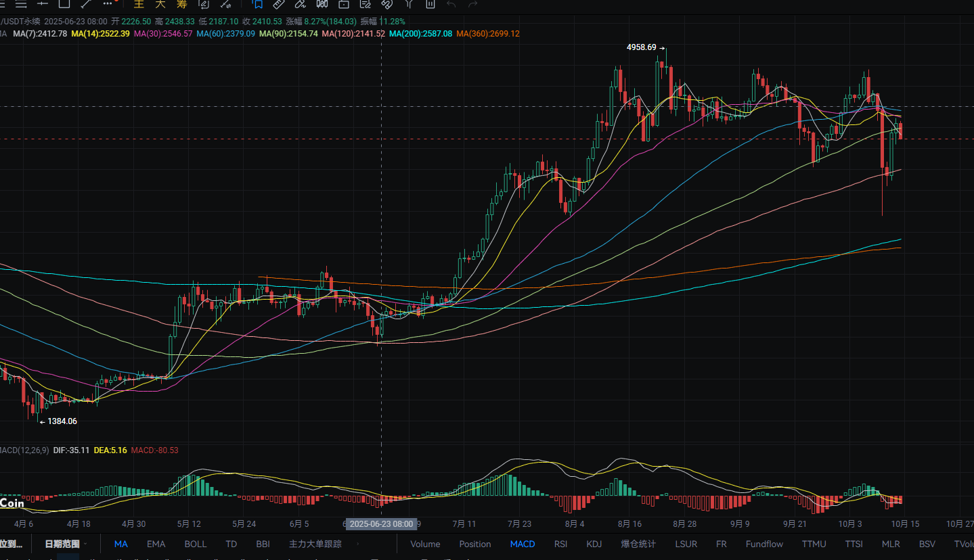The height and width of the screenshot is (560, 974).
Task: Click the 主 indicator icon in toolbar
Action: point(139,4)
